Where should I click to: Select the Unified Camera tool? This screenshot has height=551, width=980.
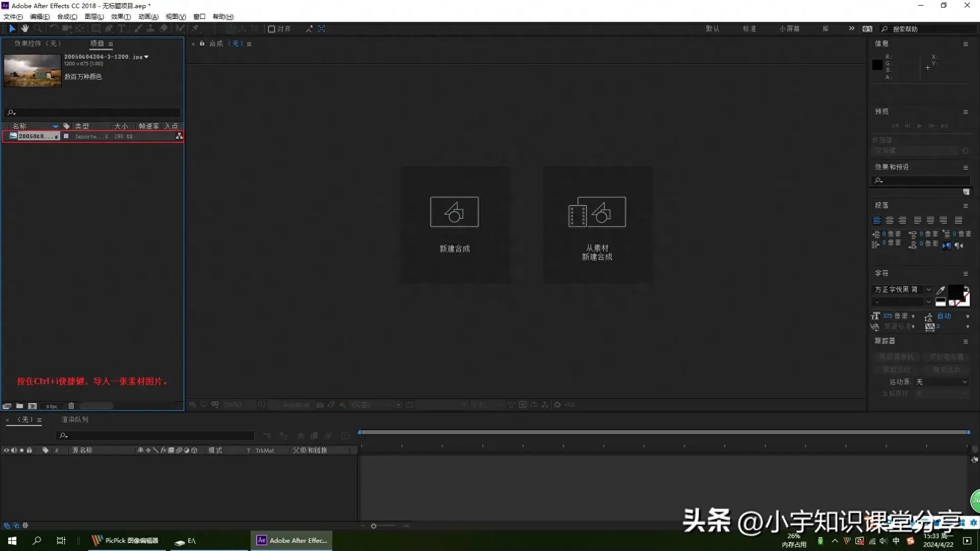pyautogui.click(x=67, y=29)
